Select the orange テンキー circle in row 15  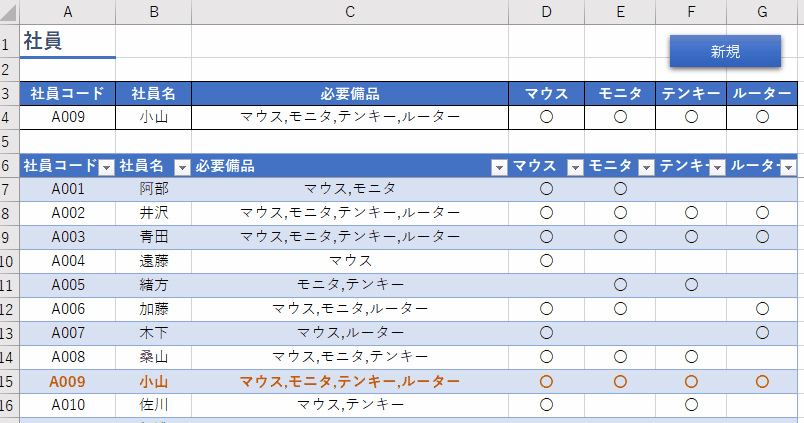pos(691,381)
